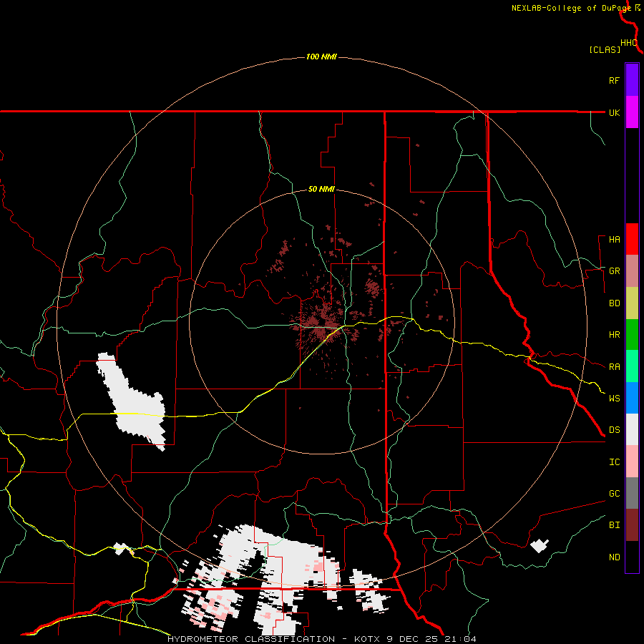This screenshot has width=644, height=644.
Task: Click the UK legend label
Action: (614, 112)
